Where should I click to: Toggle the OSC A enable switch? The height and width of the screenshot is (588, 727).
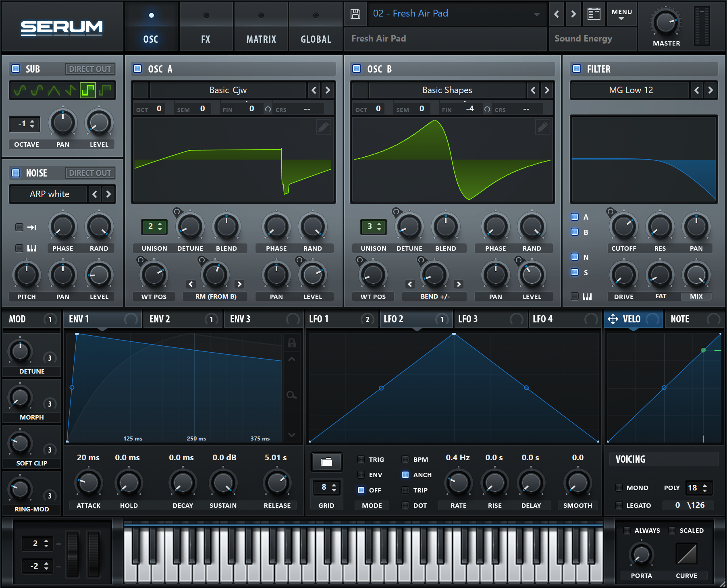tap(137, 69)
